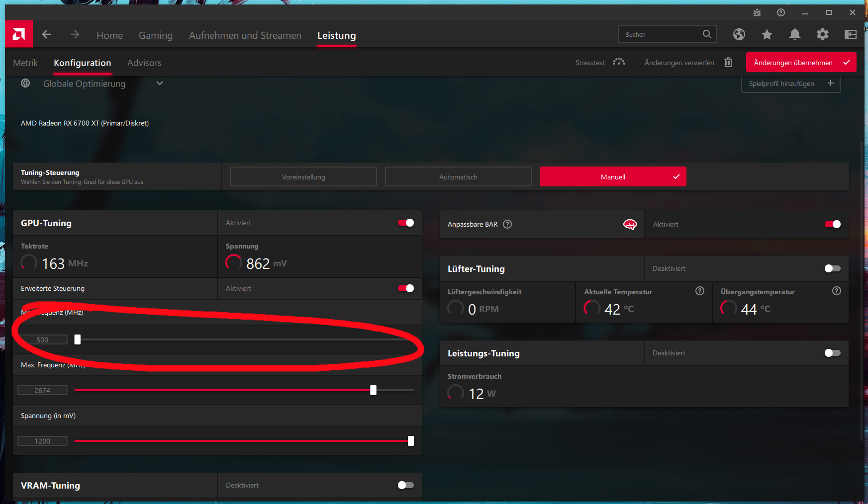Enable Lüfter-Tuning switch
Viewport: 868px width, 504px height.
(x=833, y=268)
